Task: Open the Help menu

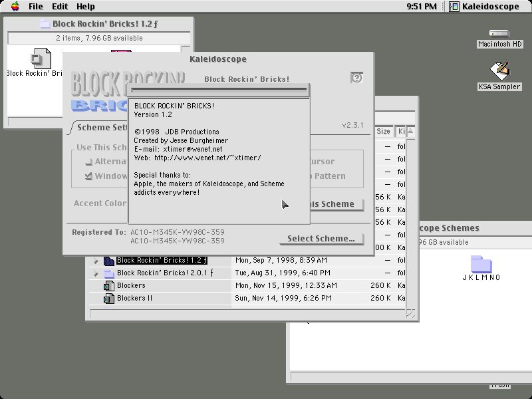Action: [86, 7]
